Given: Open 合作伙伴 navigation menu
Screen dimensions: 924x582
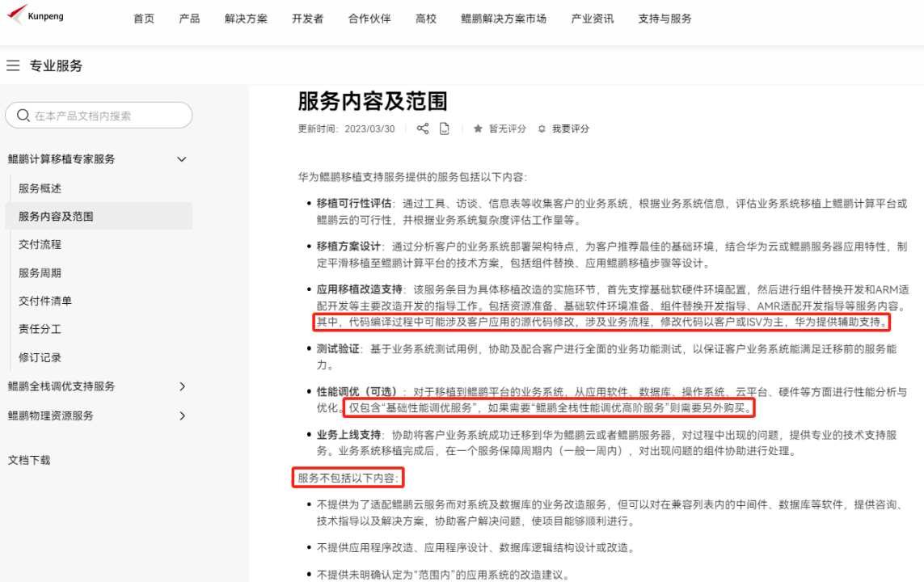Looking at the screenshot, I should (x=369, y=19).
